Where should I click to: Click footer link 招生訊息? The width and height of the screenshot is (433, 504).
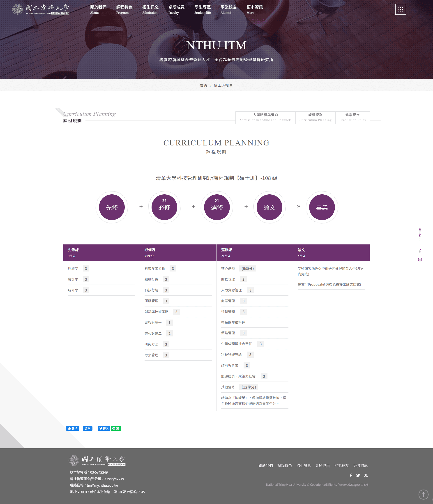(303, 466)
